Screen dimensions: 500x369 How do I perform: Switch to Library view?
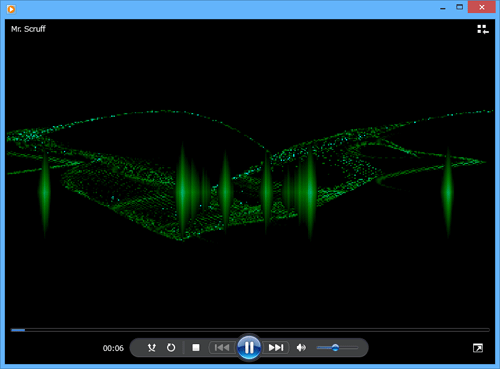pyautogui.click(x=483, y=29)
